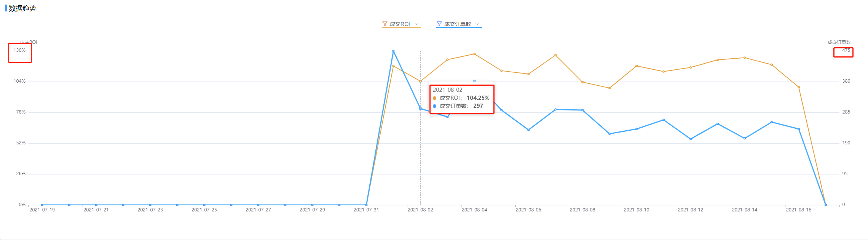This screenshot has width=868, height=240.
Task: Select the orange ROI point on 2021-08-01
Action: pos(393,66)
